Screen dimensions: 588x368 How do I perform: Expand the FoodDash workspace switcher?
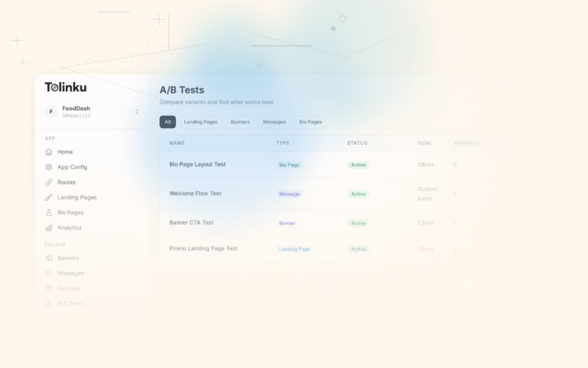coord(137,112)
